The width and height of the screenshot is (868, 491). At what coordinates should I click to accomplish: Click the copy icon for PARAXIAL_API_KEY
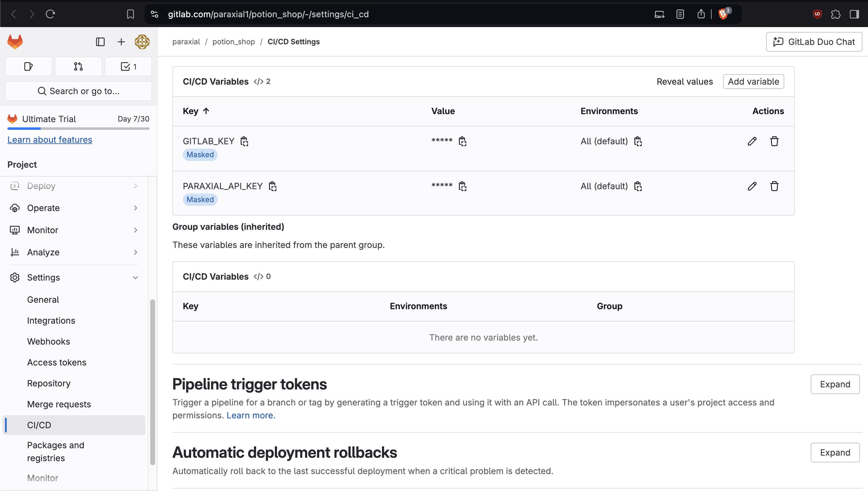coord(272,186)
